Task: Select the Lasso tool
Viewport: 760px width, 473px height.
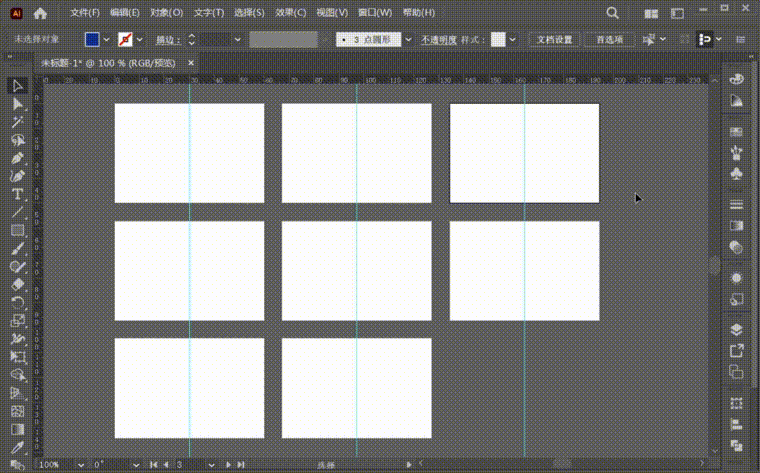Action: [x=17, y=141]
